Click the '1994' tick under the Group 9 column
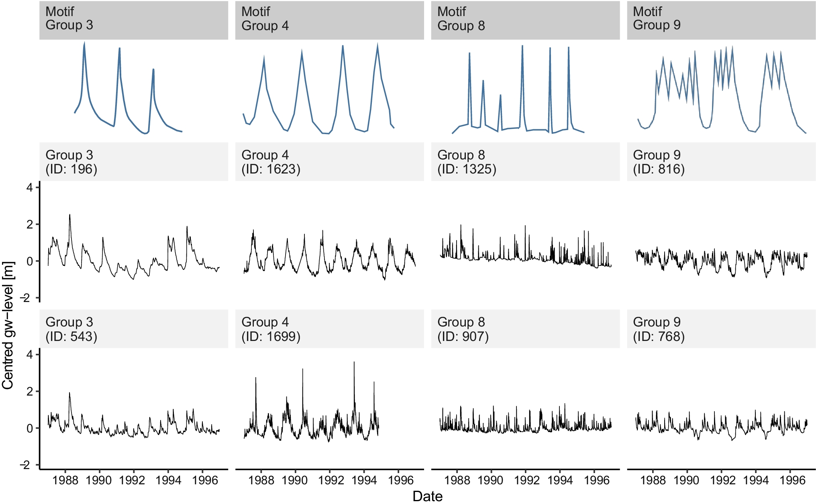This screenshot has width=816, height=504. (756, 480)
